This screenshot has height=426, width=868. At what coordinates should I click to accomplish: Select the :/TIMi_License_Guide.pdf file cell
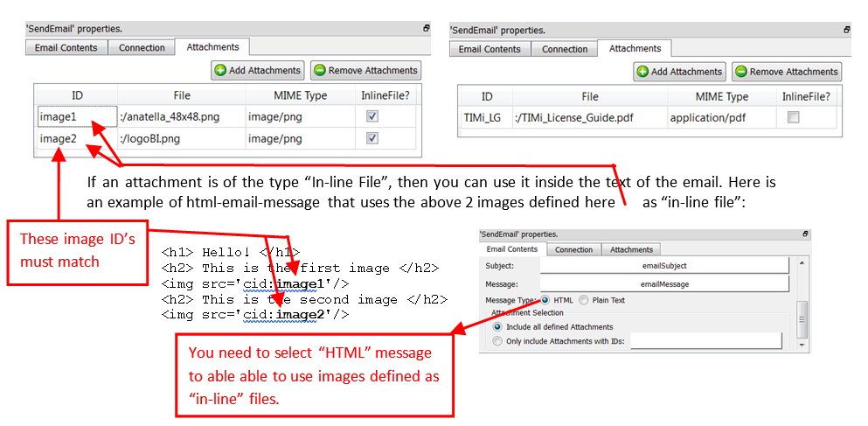tap(590, 117)
